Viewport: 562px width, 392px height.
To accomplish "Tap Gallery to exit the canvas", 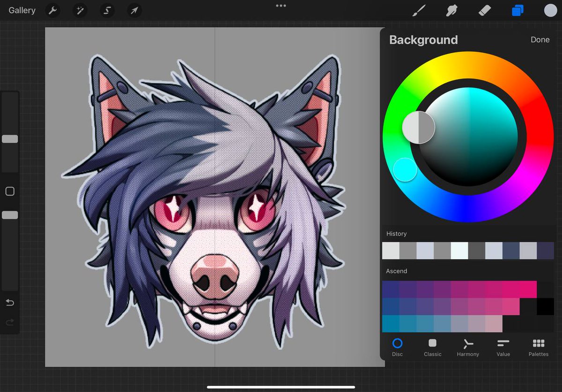I will coord(21,10).
